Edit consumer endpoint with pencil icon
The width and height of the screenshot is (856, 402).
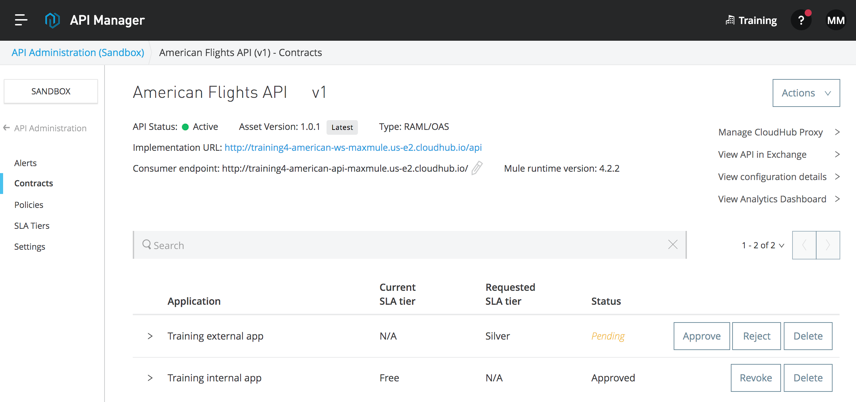pos(477,168)
